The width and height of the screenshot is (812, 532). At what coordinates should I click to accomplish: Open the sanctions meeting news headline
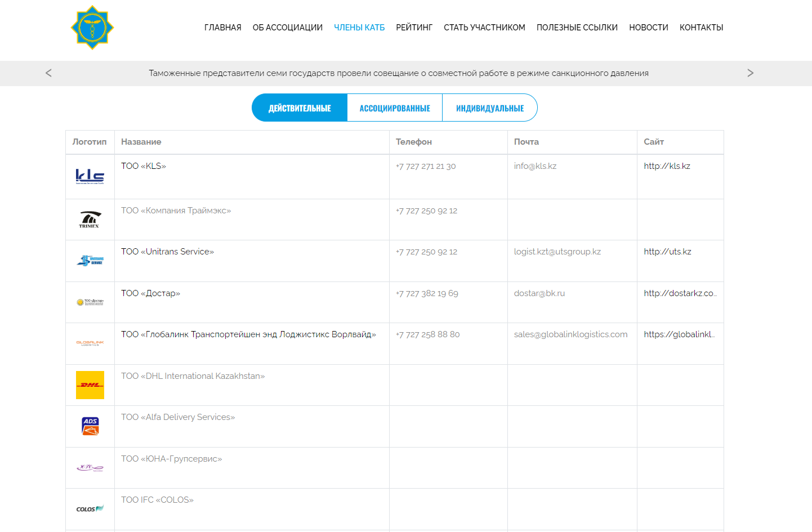pyautogui.click(x=399, y=73)
